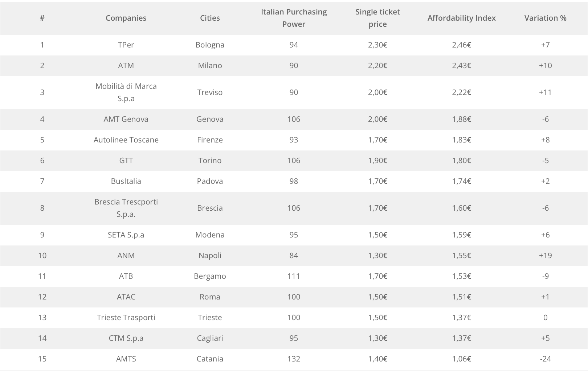Click the Companies column header

[x=126, y=18]
